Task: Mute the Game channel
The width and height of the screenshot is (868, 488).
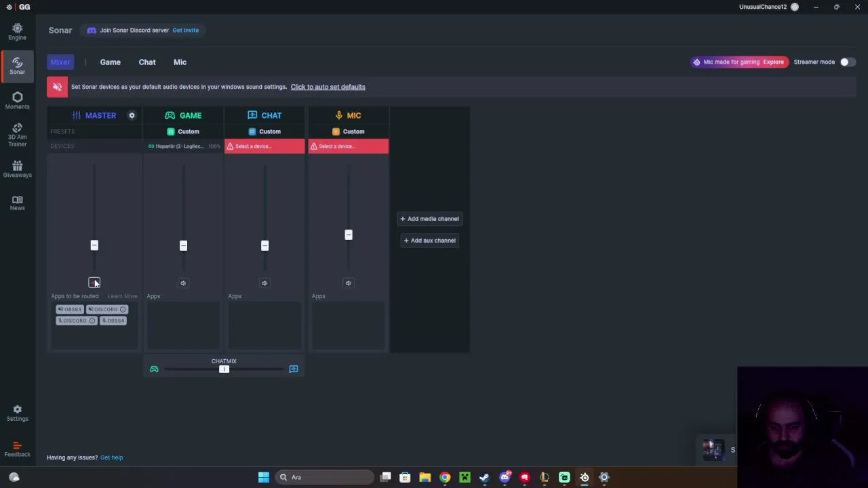Action: coord(183,283)
